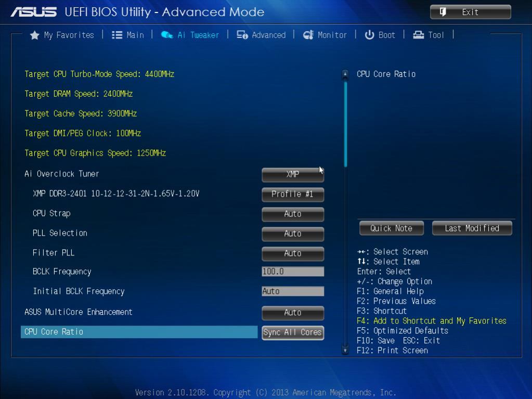This screenshot has height=399, width=532.
Task: Open CPU Strap Auto dropdown
Action: (293, 214)
